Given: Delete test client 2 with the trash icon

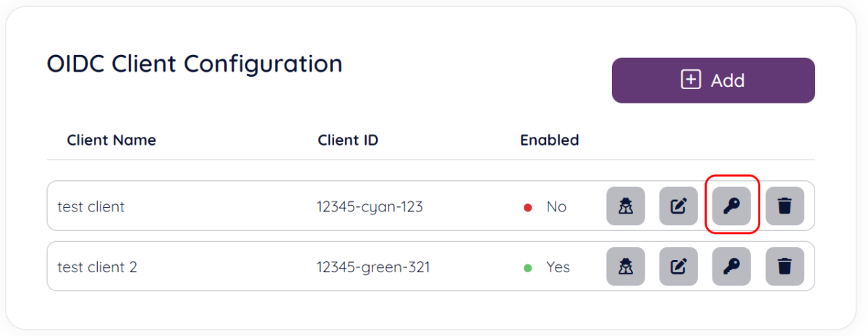Looking at the screenshot, I should point(784,267).
